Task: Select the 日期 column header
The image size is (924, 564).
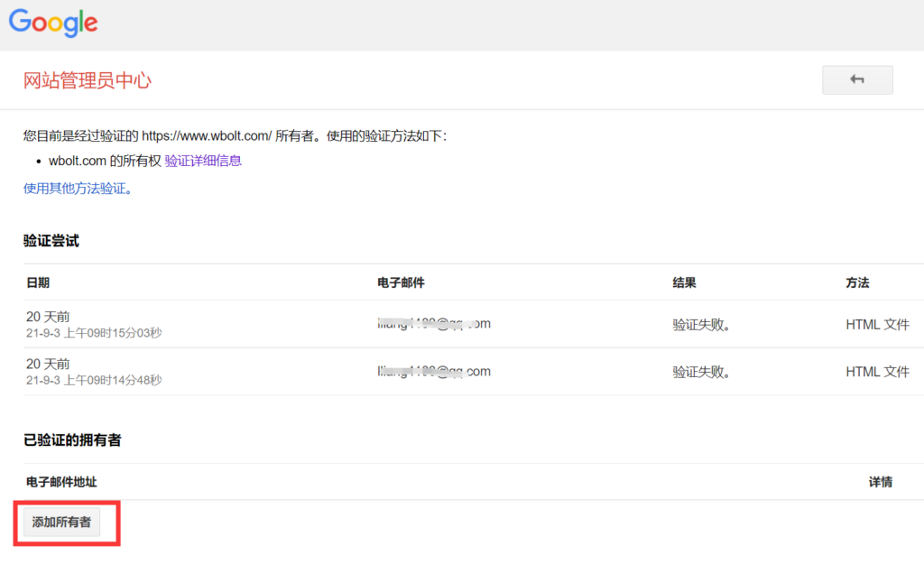Action: pos(38,282)
